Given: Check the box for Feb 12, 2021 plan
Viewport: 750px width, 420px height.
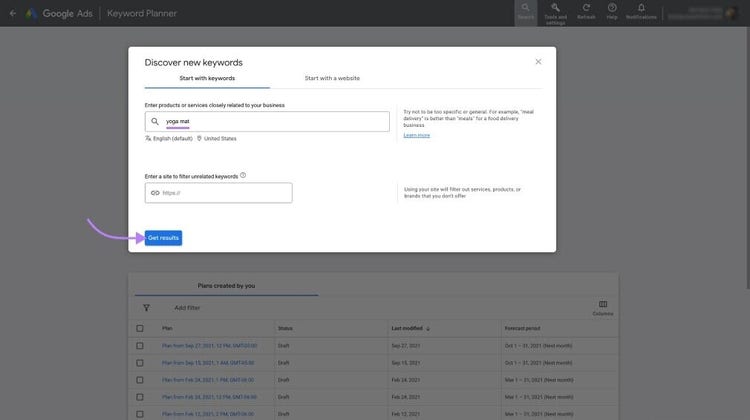Looking at the screenshot, I should pyautogui.click(x=140, y=414).
